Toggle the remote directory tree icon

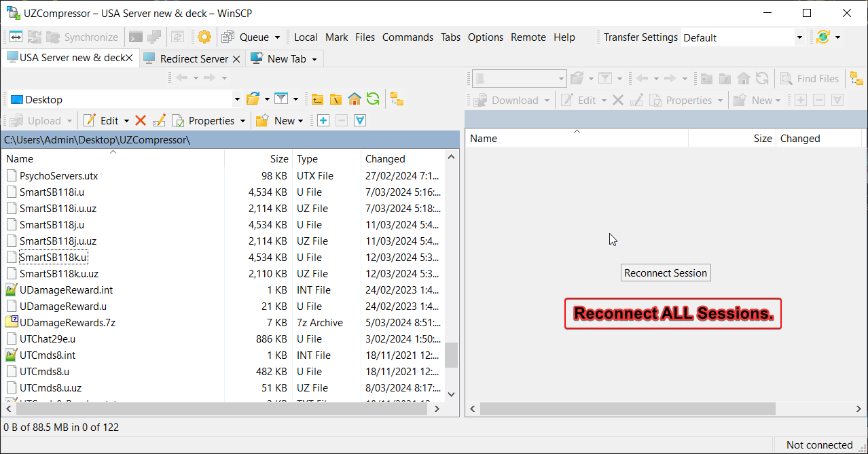pos(856,79)
